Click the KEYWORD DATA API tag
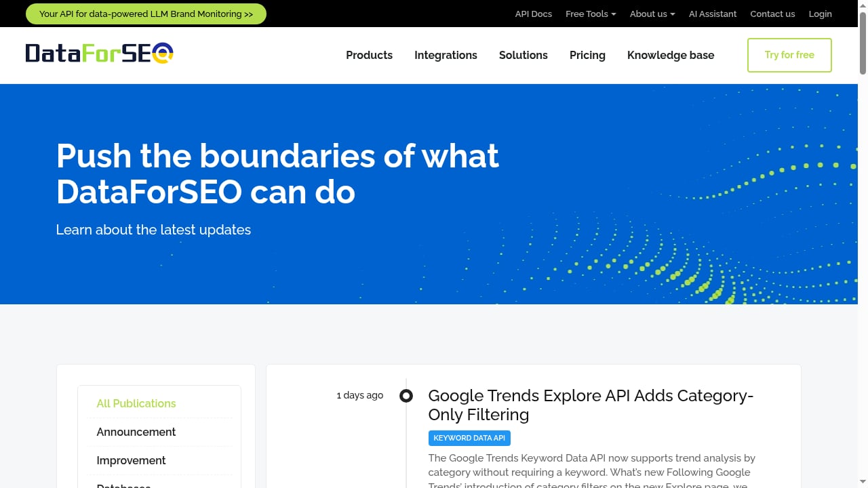 [x=469, y=438]
